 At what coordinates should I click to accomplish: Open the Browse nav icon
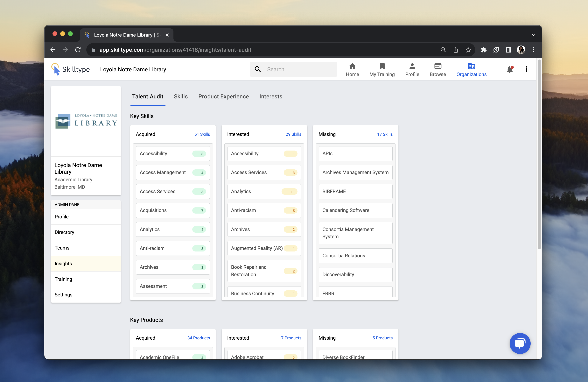coord(437,66)
